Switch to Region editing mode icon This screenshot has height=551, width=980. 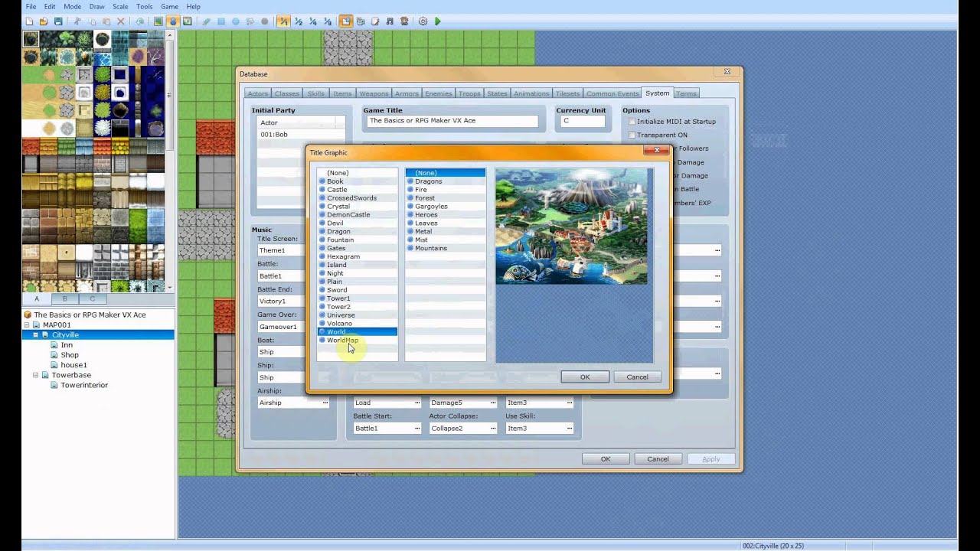coord(188,21)
